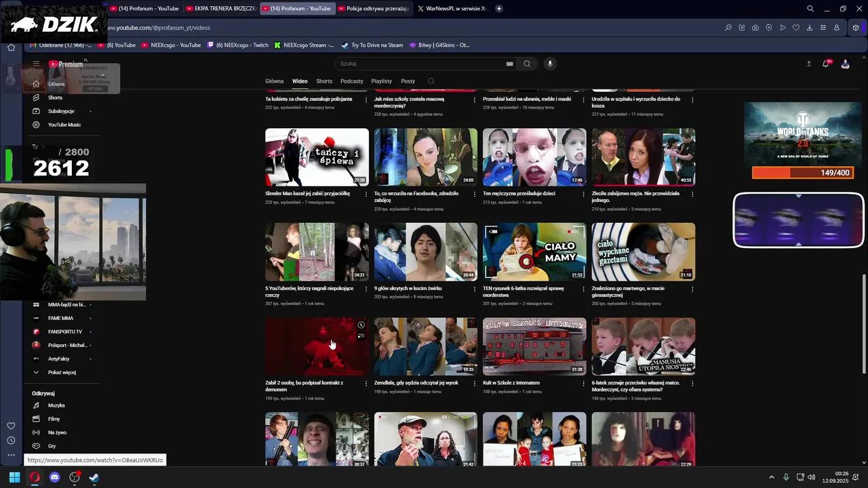Open Windows Start menu

[x=14, y=477]
